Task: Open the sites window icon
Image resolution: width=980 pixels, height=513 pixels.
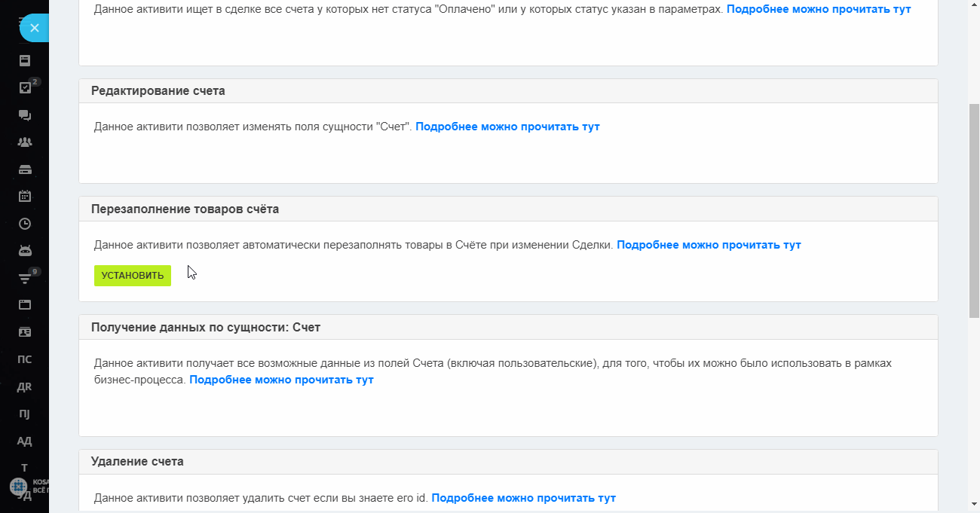Action: coord(25,304)
